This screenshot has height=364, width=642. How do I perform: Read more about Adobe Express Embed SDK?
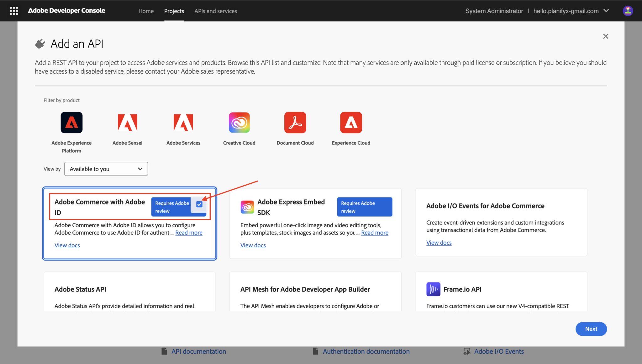[375, 233]
